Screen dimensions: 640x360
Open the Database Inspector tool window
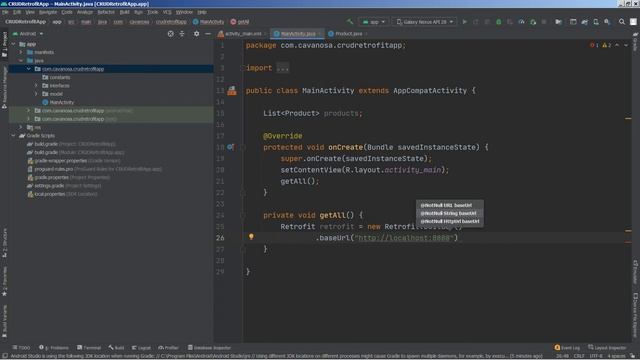pos(209,348)
